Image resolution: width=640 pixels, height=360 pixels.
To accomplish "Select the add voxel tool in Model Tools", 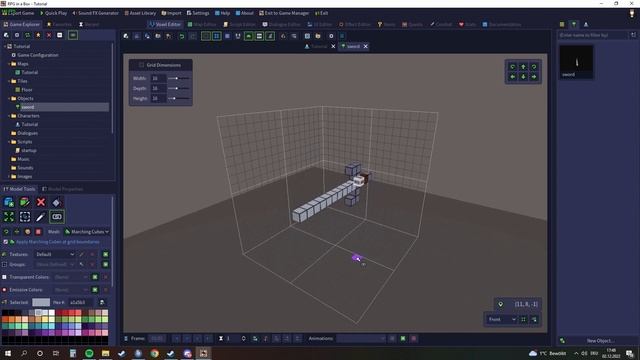I will tap(9, 202).
